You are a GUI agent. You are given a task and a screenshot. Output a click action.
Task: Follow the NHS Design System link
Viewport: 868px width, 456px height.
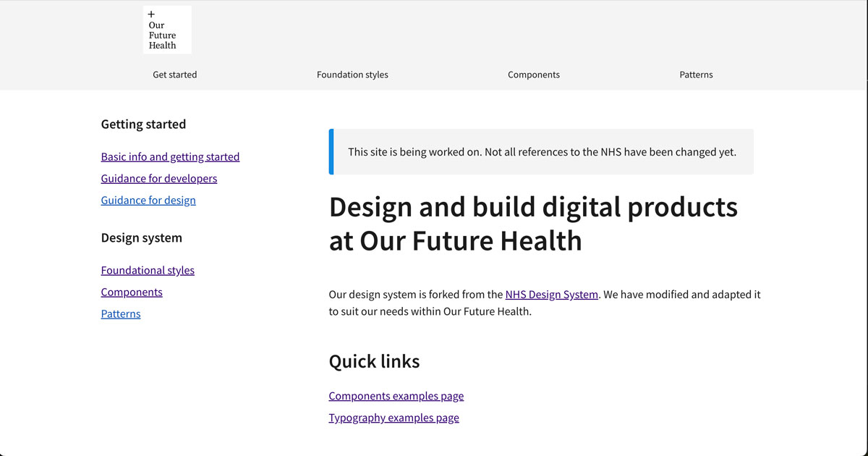(552, 295)
